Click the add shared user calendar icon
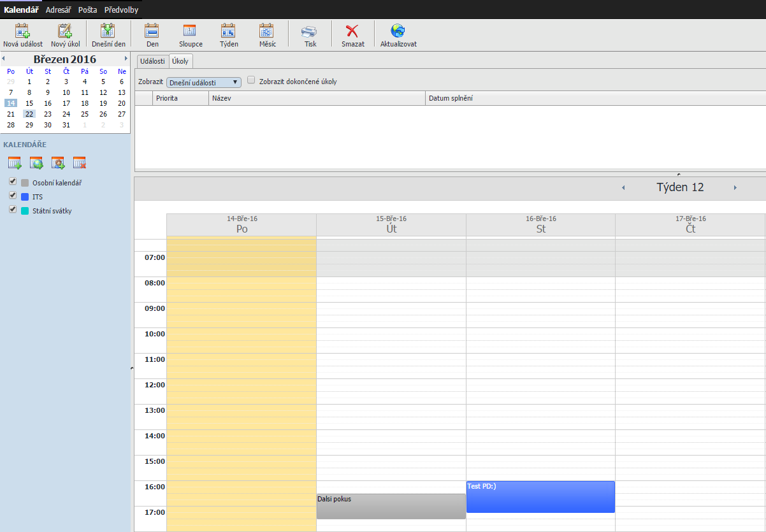 click(58, 163)
